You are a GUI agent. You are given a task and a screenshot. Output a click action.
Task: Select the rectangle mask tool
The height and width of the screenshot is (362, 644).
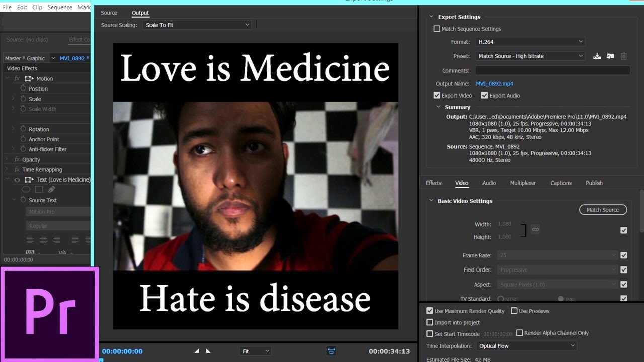point(39,190)
